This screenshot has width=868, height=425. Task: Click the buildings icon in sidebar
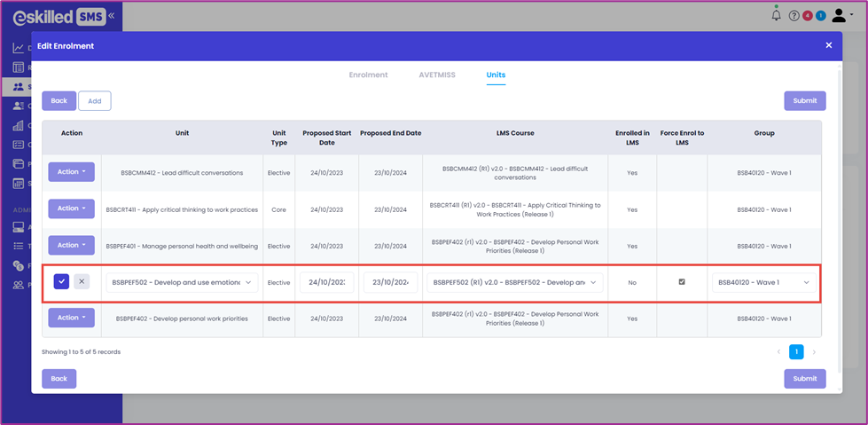[19, 125]
